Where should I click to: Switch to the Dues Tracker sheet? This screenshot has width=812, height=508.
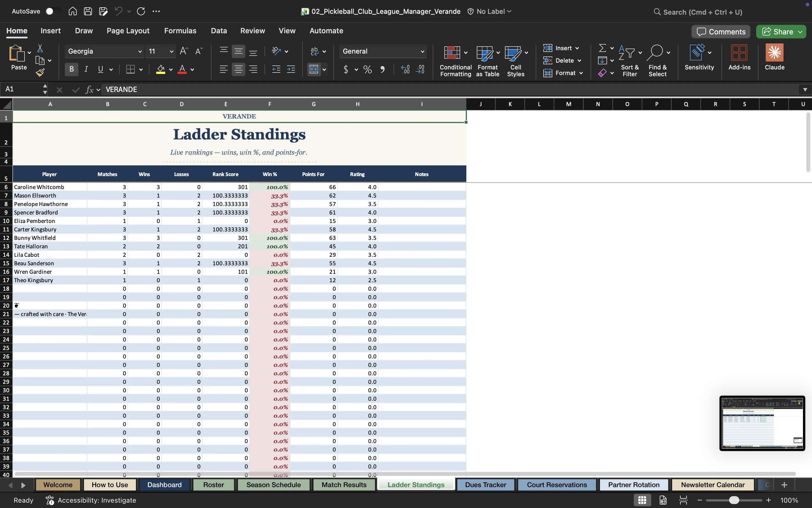pos(486,485)
